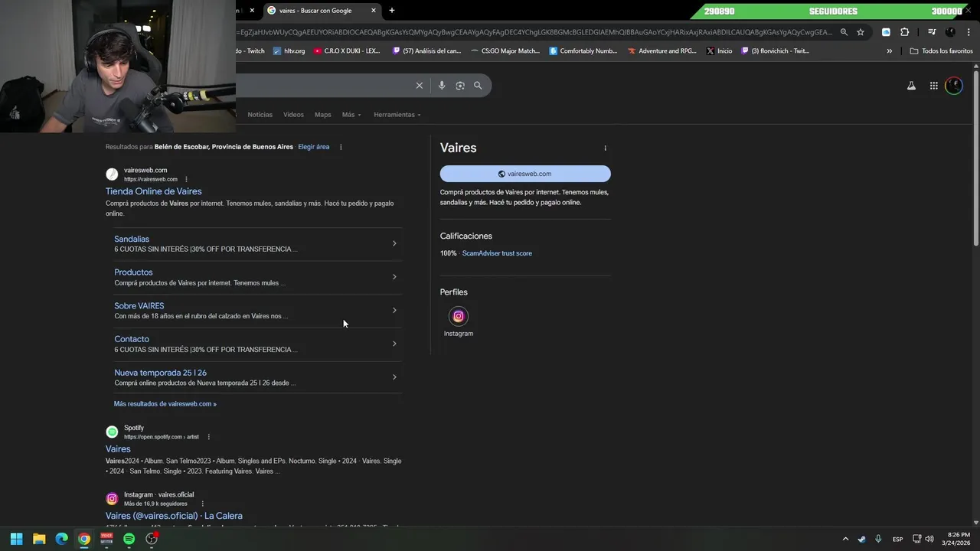The width and height of the screenshot is (980, 551).
Task: Expand the Sobre VAIRES sitelink chevron
Action: click(394, 310)
